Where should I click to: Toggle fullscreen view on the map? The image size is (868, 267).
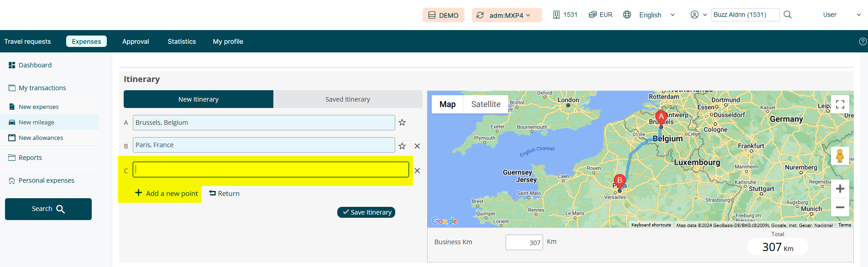[840, 104]
